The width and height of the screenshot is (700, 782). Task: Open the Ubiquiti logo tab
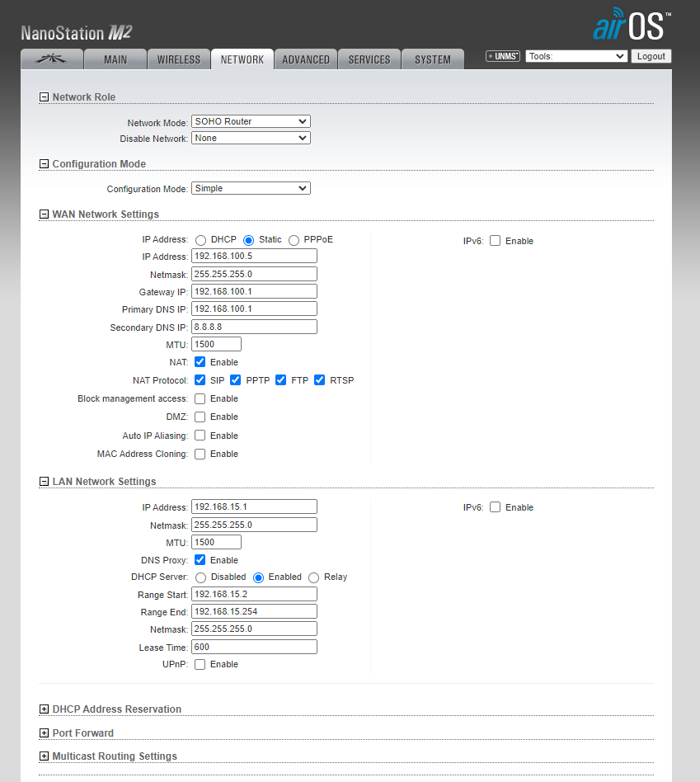pyautogui.click(x=52, y=59)
